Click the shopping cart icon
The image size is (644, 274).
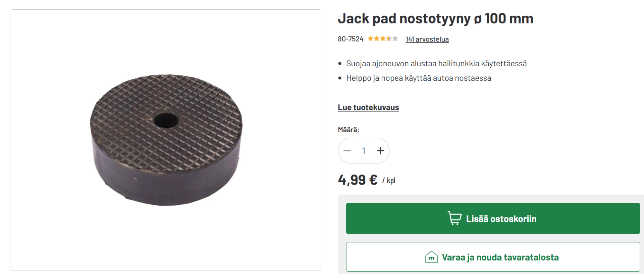click(x=454, y=218)
